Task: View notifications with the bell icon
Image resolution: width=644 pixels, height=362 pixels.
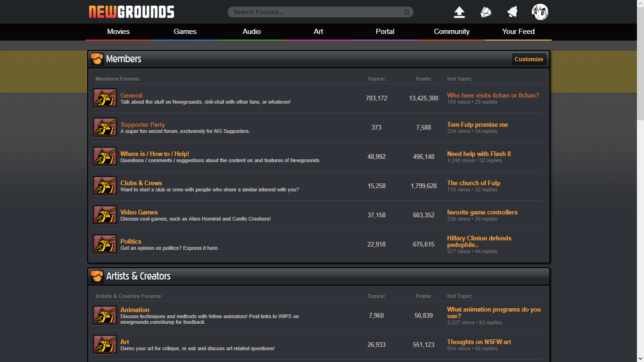Action: point(512,12)
